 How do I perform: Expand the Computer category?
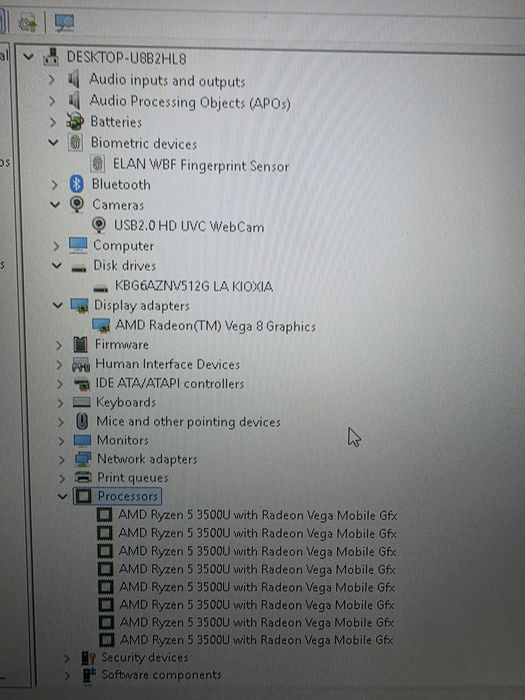point(56,246)
